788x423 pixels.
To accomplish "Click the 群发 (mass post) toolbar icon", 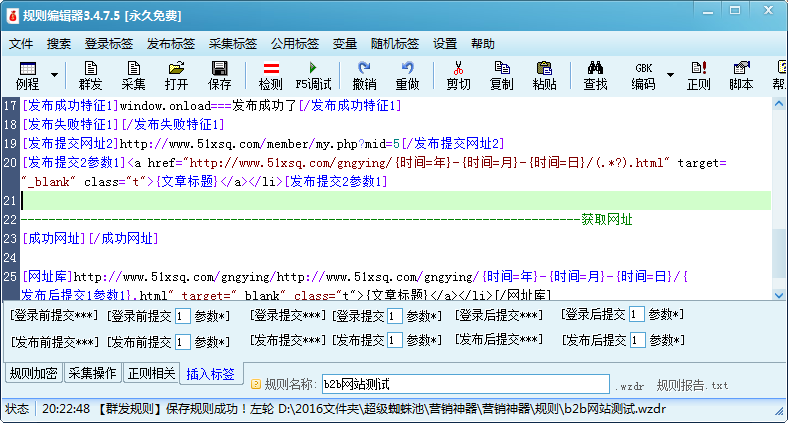I will pyautogui.click(x=90, y=75).
